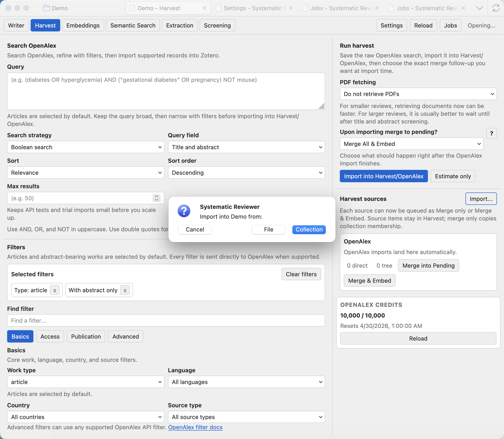Viewport: 504px width, 439px height.
Task: Switch to the Access filter tab
Action: click(50, 336)
